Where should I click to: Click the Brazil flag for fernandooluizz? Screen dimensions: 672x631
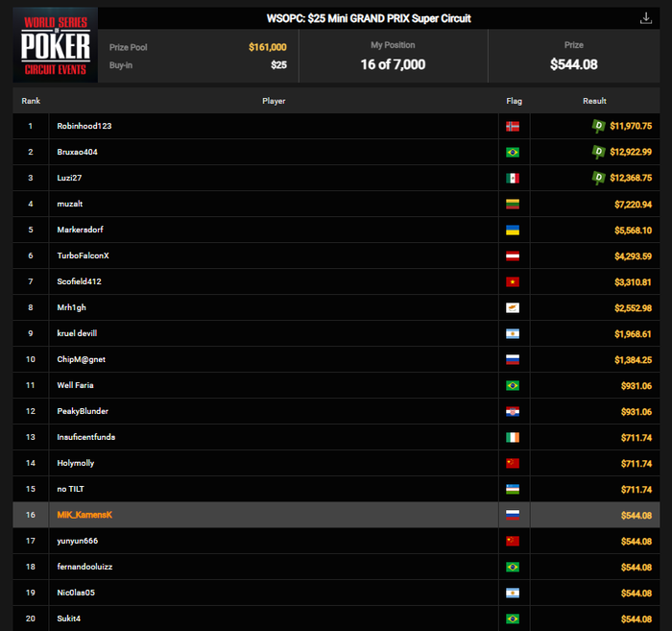pos(513,567)
